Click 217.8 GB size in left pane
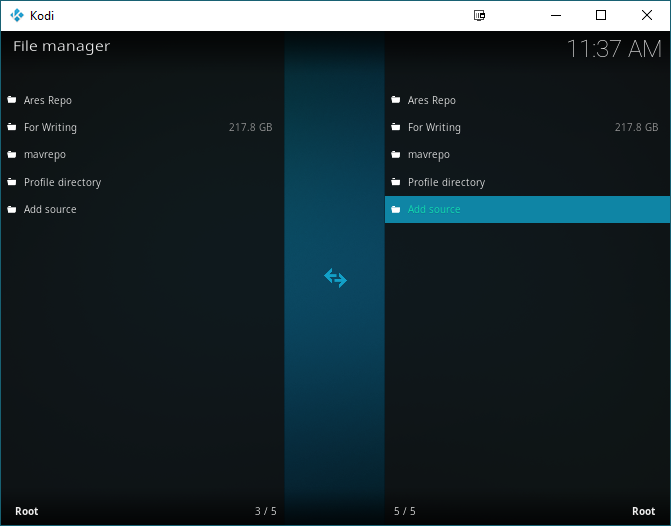The image size is (671, 526). (250, 127)
